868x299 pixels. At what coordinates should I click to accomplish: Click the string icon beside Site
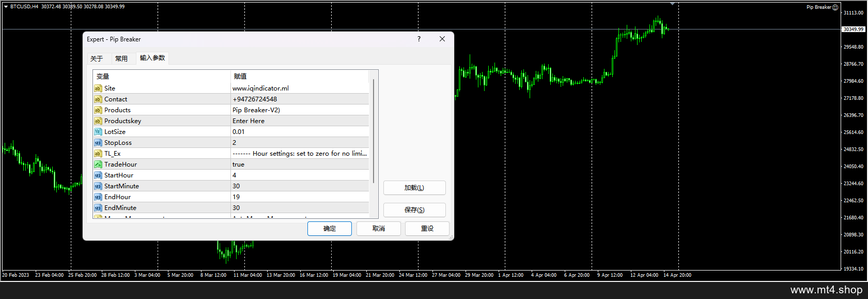(x=98, y=88)
